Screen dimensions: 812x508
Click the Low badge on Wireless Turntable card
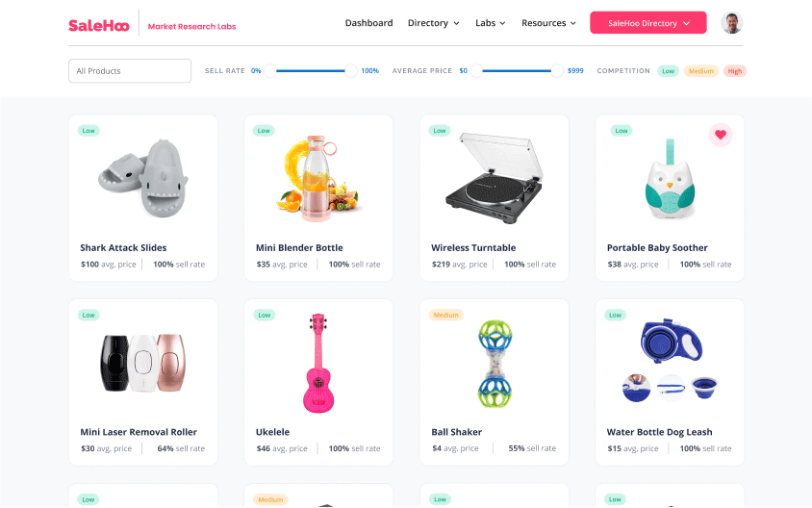(440, 131)
